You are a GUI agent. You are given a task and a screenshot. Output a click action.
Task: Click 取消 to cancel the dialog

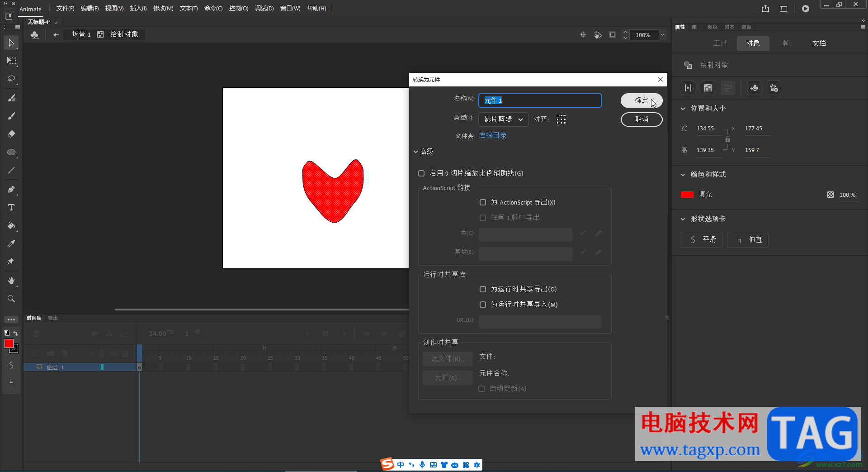coord(642,119)
